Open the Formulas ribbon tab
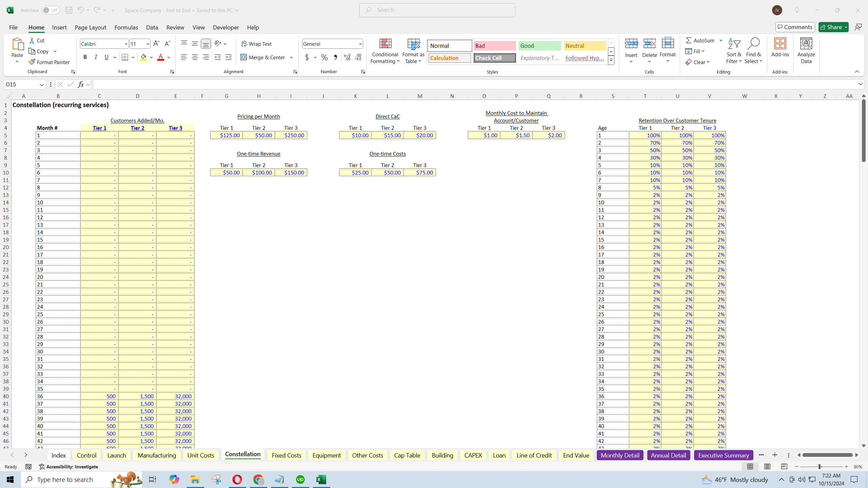Image resolution: width=868 pixels, height=488 pixels. tap(126, 27)
